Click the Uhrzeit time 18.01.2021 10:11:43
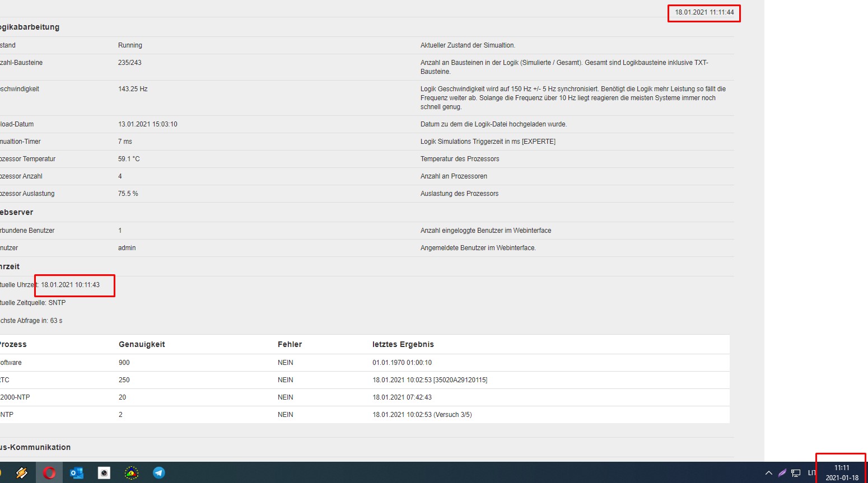 [x=70, y=285]
